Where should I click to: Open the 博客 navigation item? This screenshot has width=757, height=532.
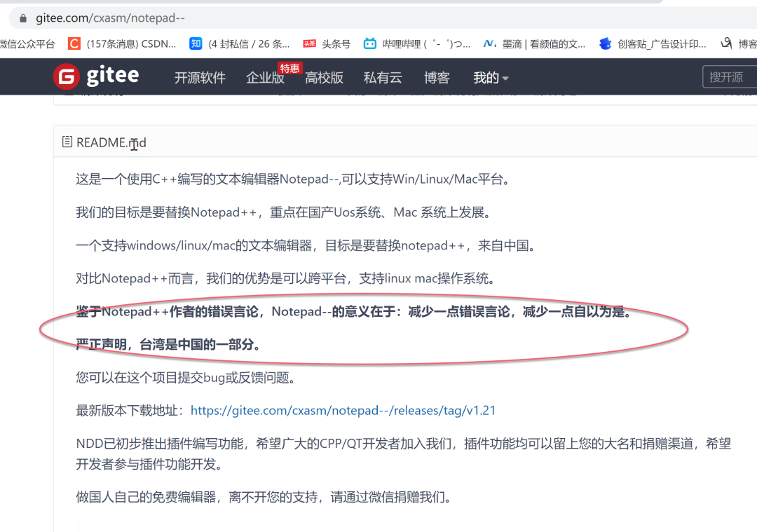437,77
